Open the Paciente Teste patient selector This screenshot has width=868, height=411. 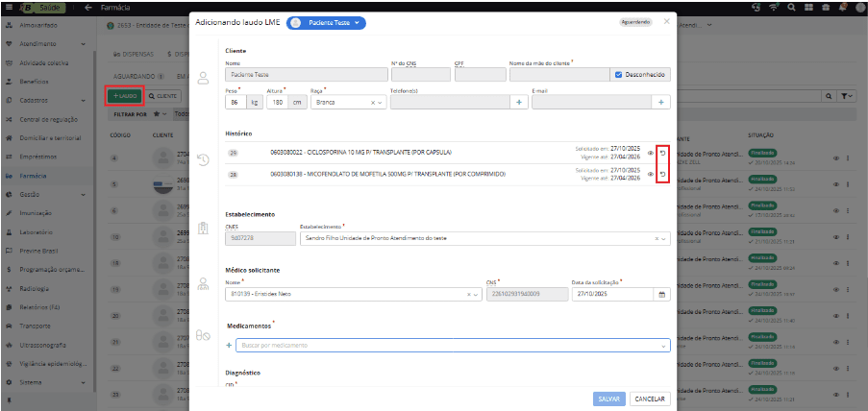tap(327, 20)
